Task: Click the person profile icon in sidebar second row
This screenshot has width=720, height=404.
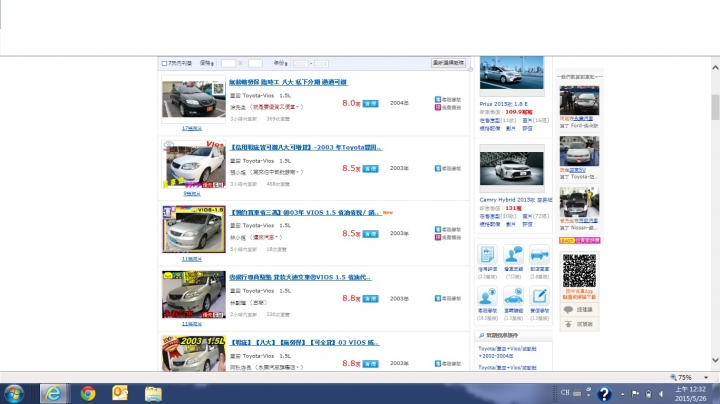Action: (x=487, y=296)
